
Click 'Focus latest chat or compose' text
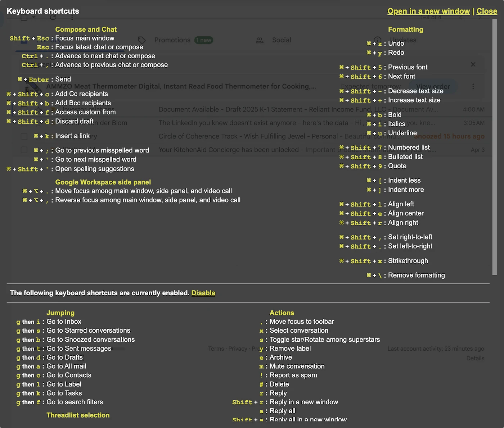click(x=99, y=47)
